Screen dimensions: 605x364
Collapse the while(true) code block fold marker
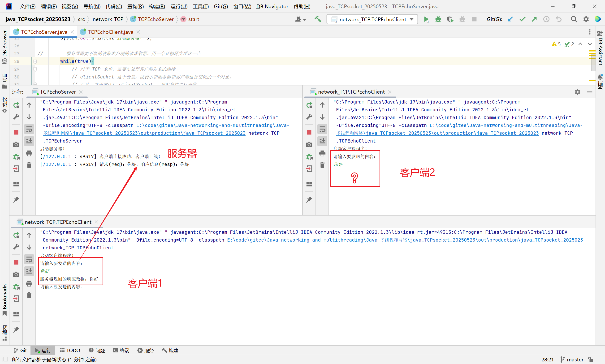pyautogui.click(x=35, y=61)
